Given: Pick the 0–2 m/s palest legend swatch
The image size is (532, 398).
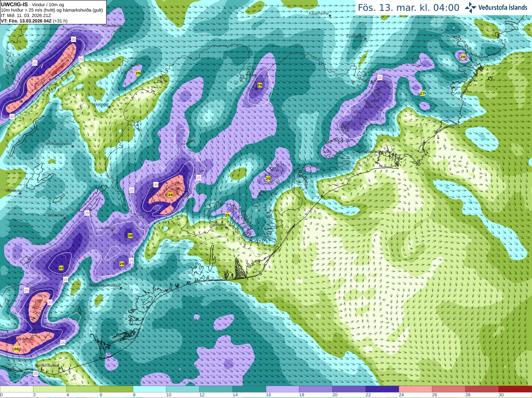Looking at the screenshot, I should point(17,389).
